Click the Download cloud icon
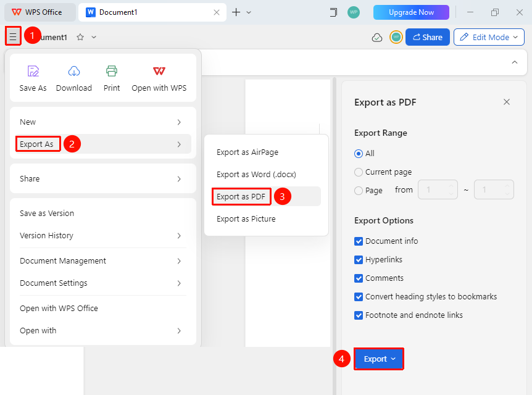The width and height of the screenshot is (532, 395). coord(74,71)
